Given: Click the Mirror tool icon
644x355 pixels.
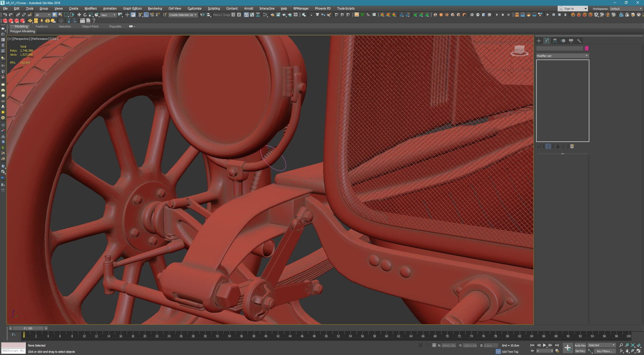Looking at the screenshot, I should (202, 15).
